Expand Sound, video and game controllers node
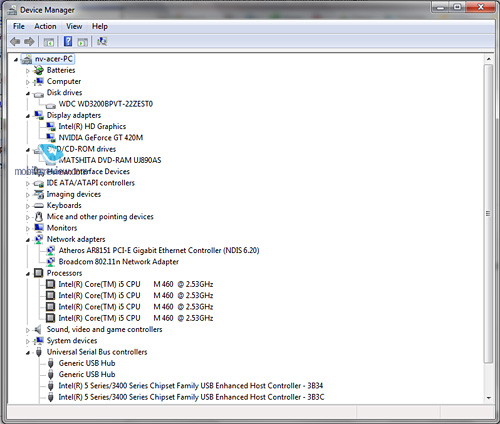This screenshot has width=500, height=424. click(x=28, y=330)
